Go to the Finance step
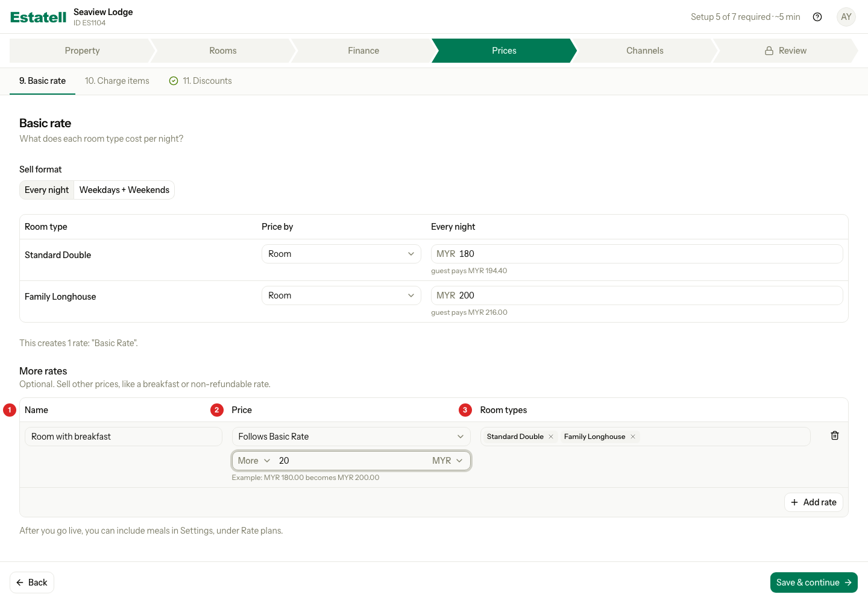 tap(363, 51)
